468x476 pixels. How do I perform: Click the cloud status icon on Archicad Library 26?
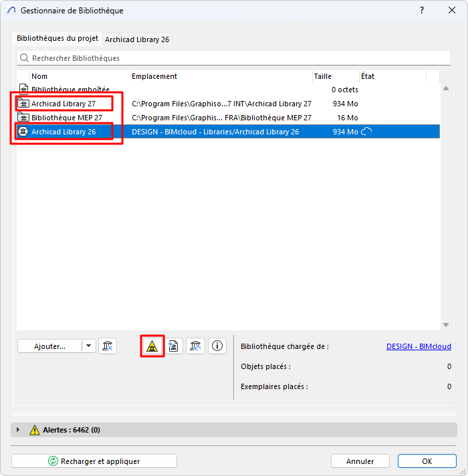click(366, 132)
